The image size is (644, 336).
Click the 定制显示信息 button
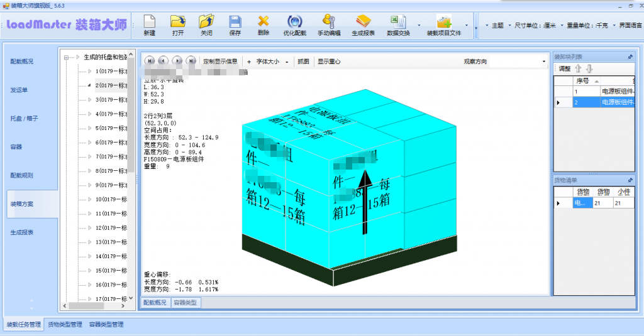point(220,62)
